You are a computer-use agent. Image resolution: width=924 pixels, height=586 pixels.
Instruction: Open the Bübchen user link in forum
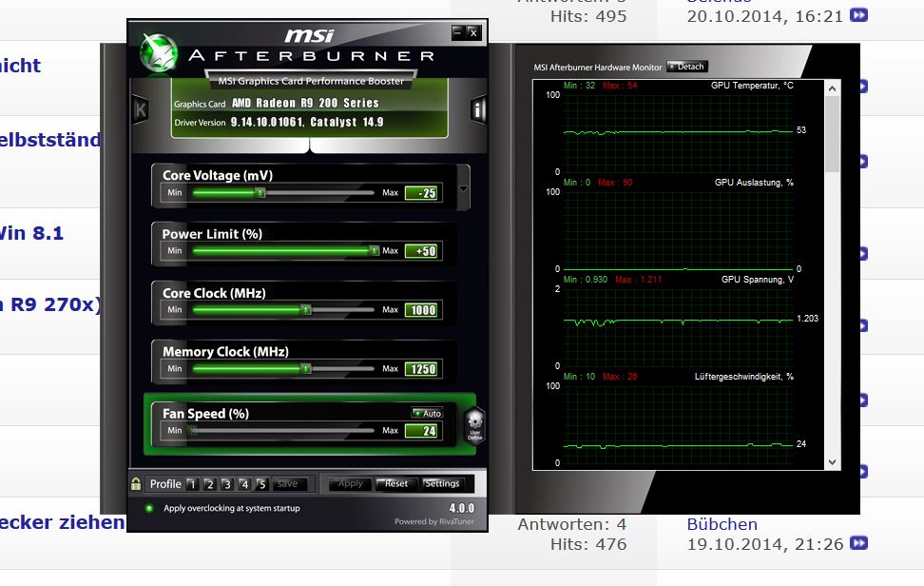(x=722, y=524)
